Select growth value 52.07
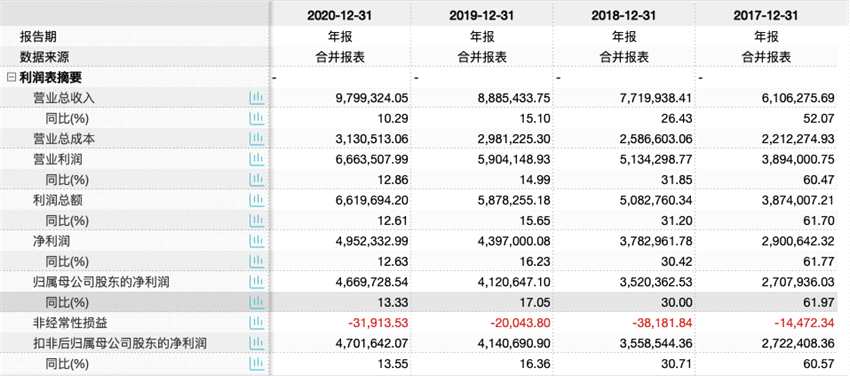850x376 pixels. [x=820, y=118]
